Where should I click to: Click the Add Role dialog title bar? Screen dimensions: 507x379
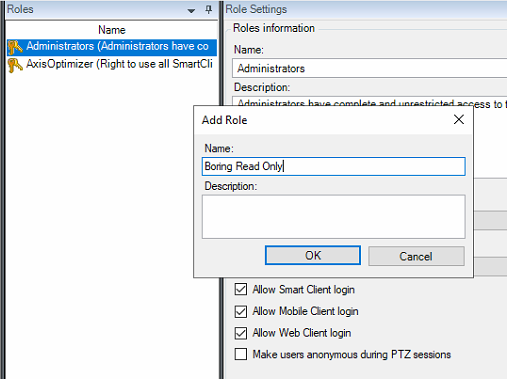[323, 120]
